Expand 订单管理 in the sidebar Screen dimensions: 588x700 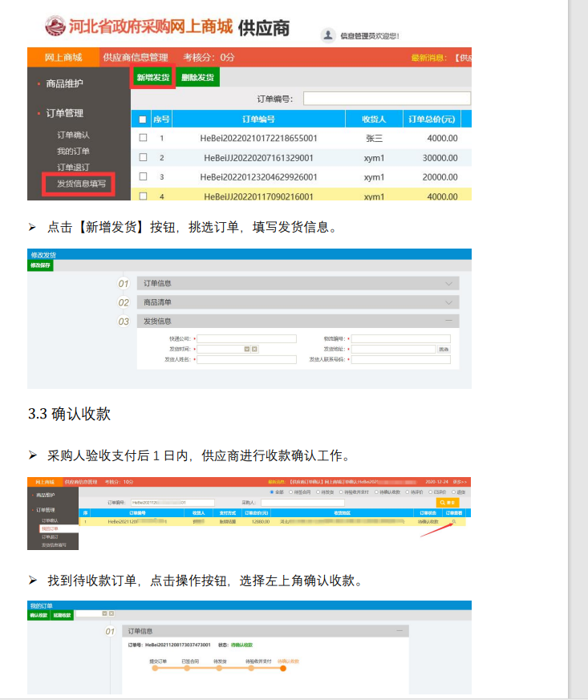click(64, 113)
